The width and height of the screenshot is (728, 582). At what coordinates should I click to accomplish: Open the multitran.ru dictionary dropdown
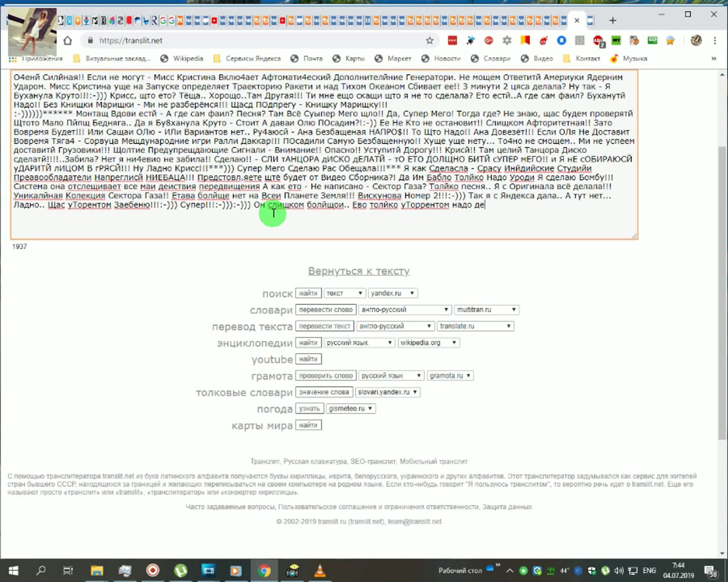pos(486,310)
